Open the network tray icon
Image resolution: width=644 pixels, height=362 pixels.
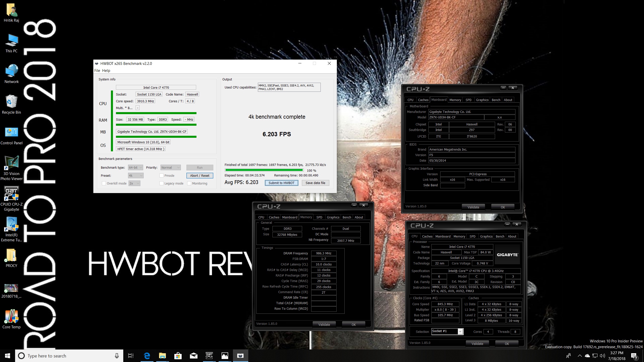click(595, 356)
